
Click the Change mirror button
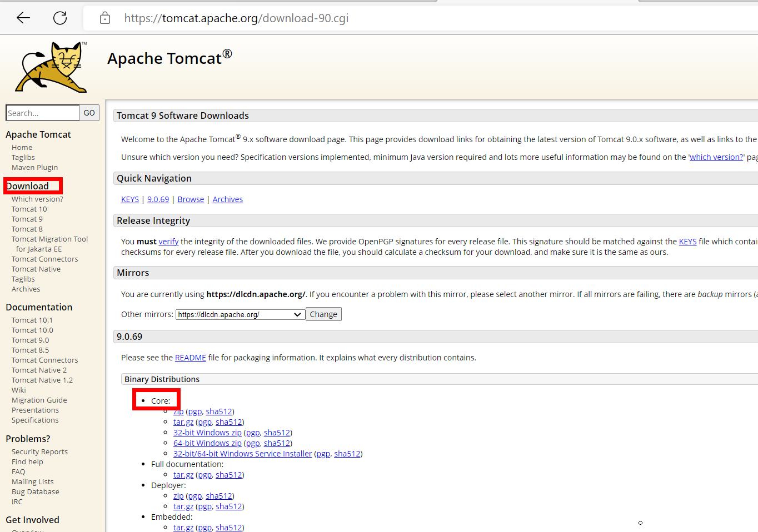click(x=323, y=314)
